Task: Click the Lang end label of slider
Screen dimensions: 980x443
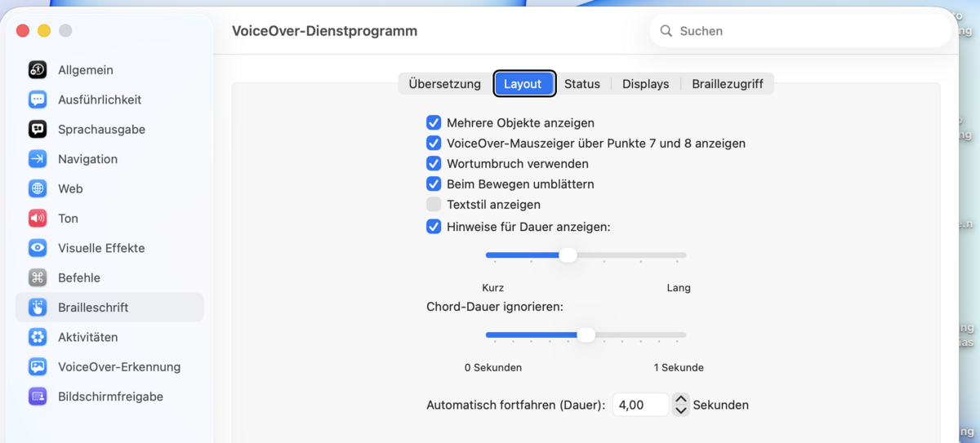Action: pos(679,288)
